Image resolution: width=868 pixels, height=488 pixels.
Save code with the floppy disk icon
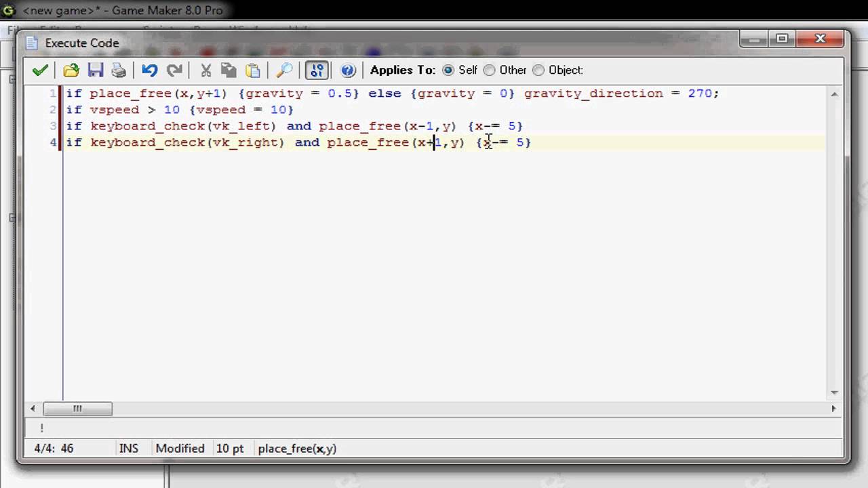click(95, 70)
